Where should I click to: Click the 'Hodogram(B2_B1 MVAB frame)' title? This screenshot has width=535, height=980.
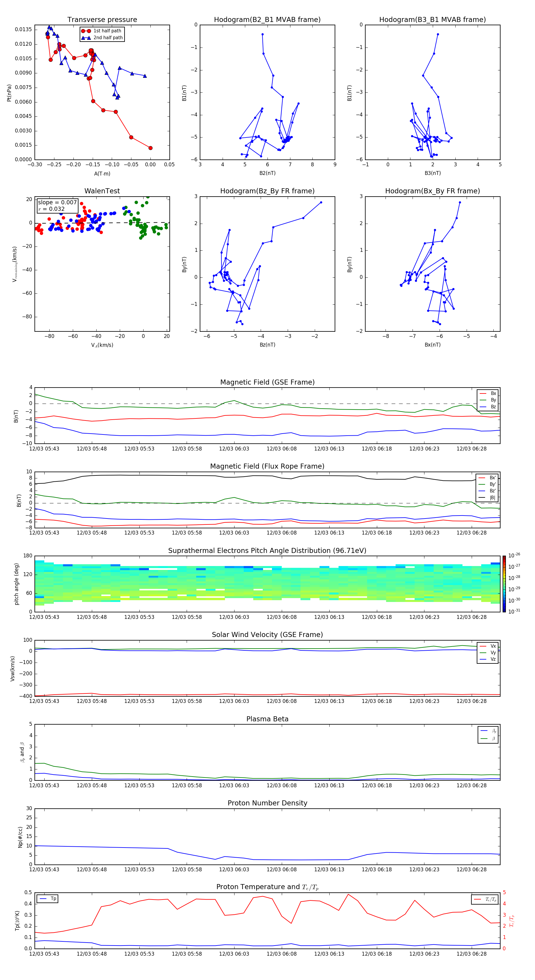point(267,19)
